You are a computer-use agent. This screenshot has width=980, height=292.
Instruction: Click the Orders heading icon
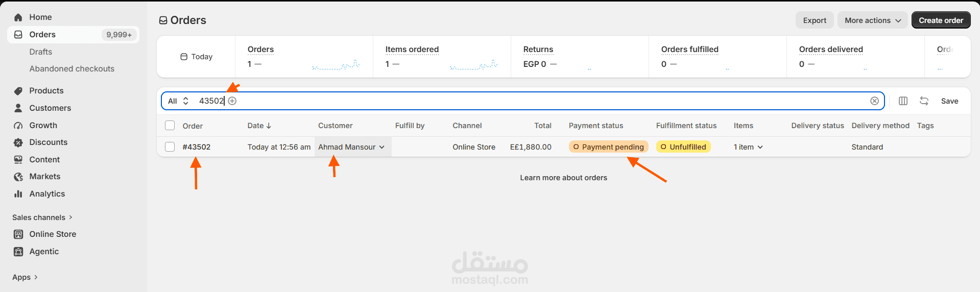click(x=163, y=20)
